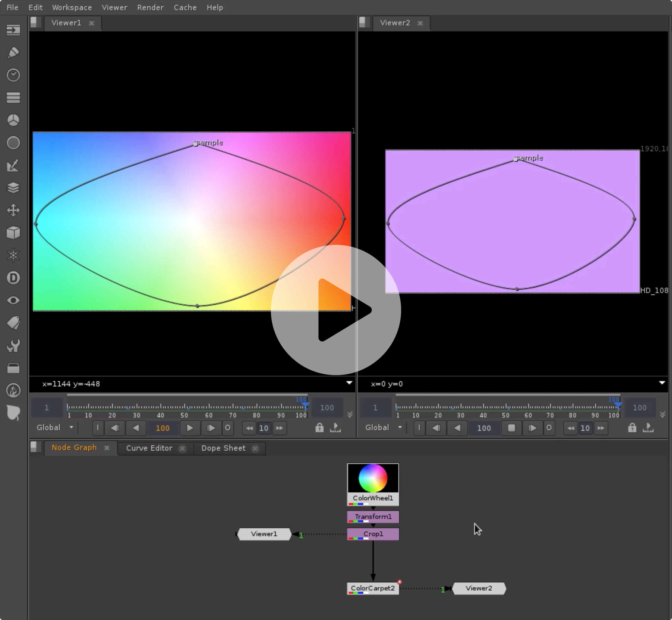The height and width of the screenshot is (620, 672).
Task: Expand Viewer1 info bar arrow
Action: pos(349,383)
